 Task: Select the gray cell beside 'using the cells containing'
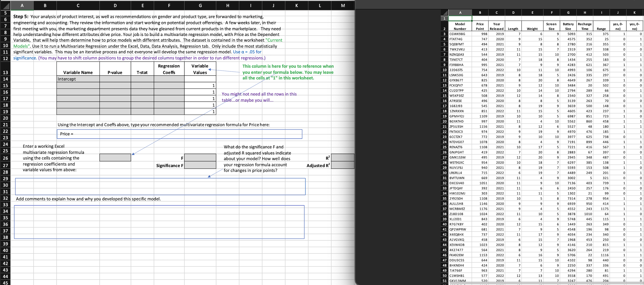coord(115,157)
